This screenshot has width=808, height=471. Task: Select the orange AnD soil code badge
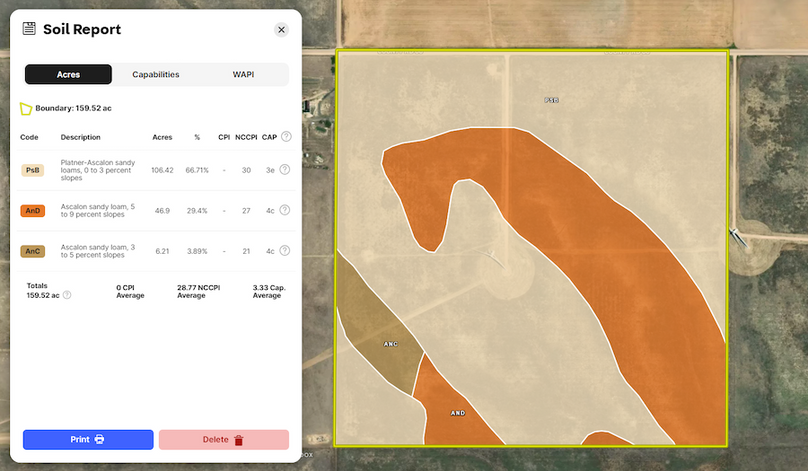click(x=33, y=211)
